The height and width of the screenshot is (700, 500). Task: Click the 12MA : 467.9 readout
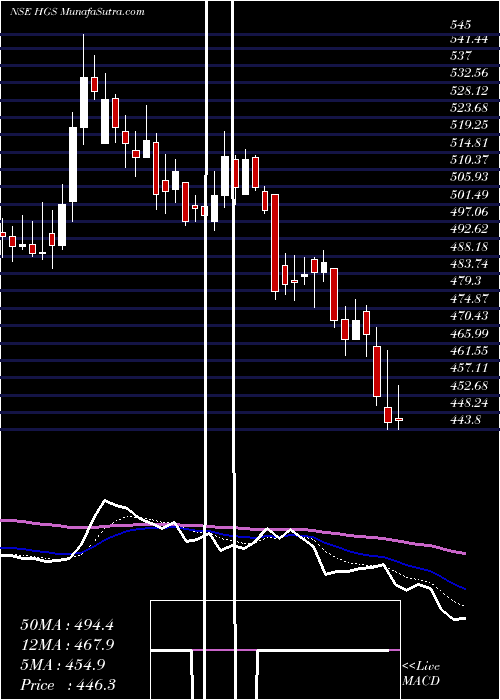coord(67,644)
